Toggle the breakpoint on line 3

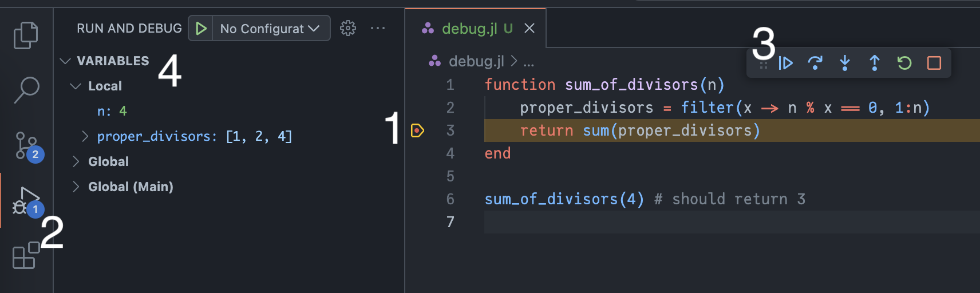pos(417,130)
